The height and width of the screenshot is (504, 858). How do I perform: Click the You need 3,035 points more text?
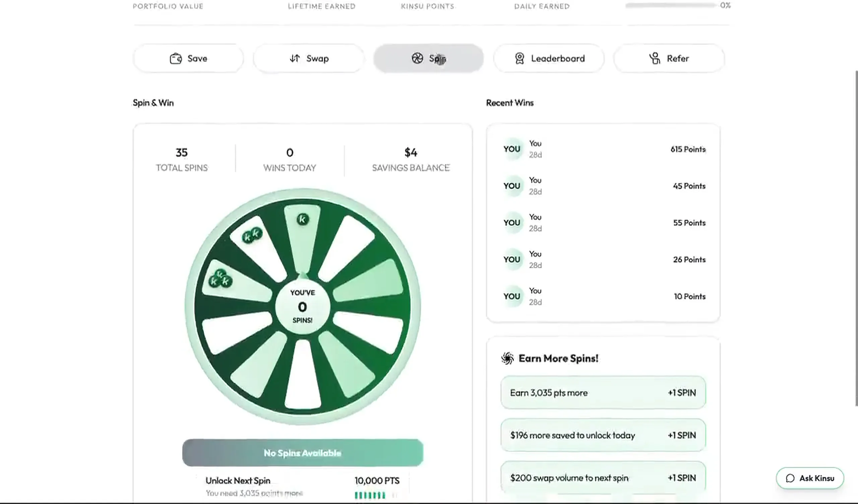pos(254,493)
